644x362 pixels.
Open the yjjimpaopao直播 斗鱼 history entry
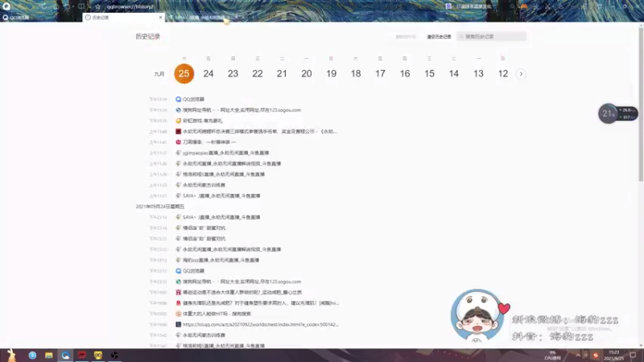point(225,153)
